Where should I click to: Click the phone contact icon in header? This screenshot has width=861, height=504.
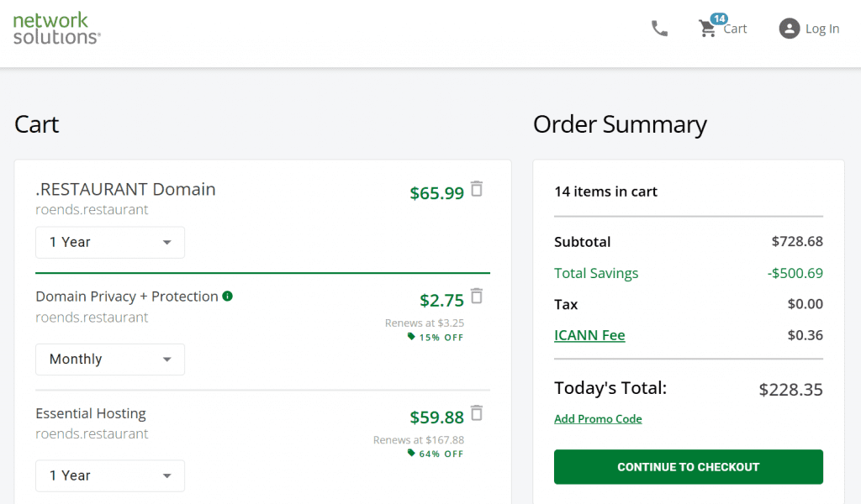(659, 29)
